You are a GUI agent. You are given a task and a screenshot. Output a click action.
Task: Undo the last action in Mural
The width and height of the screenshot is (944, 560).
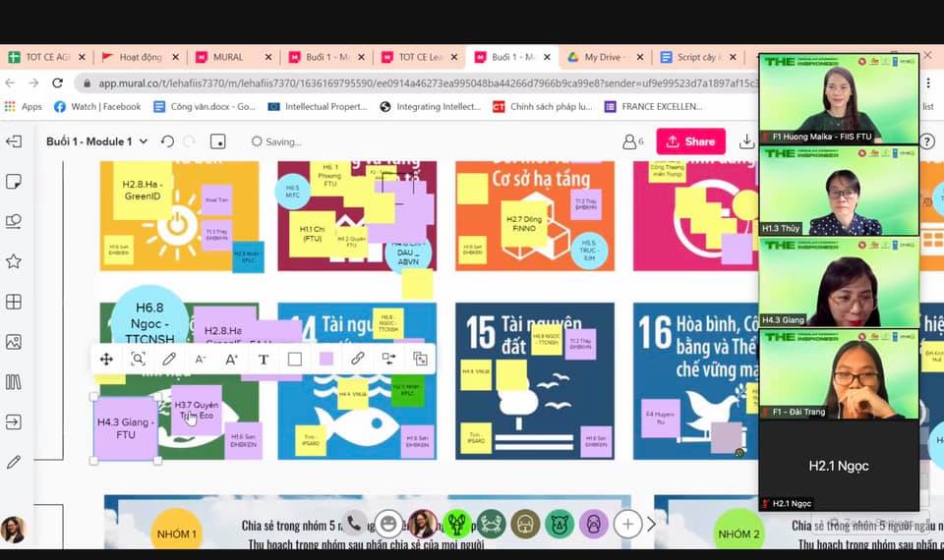[x=167, y=141]
